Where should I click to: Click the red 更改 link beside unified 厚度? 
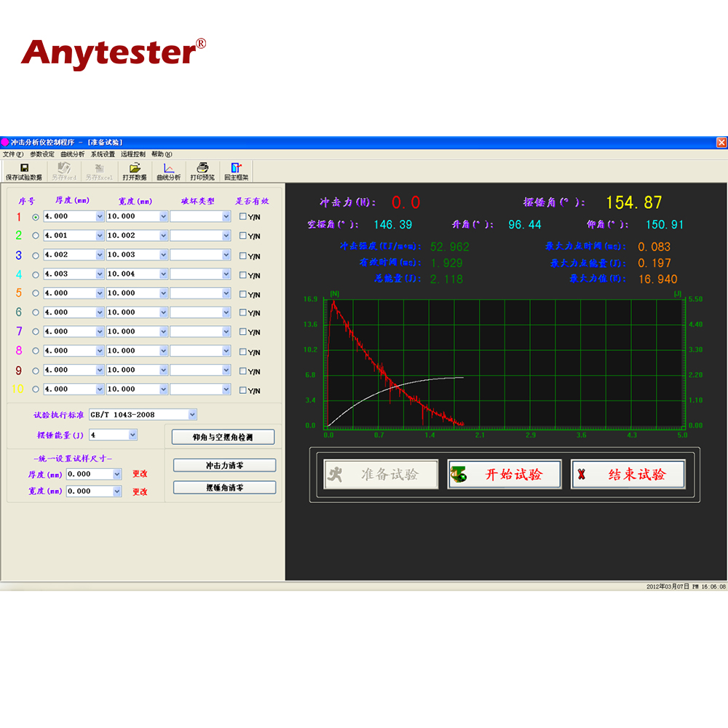140,473
